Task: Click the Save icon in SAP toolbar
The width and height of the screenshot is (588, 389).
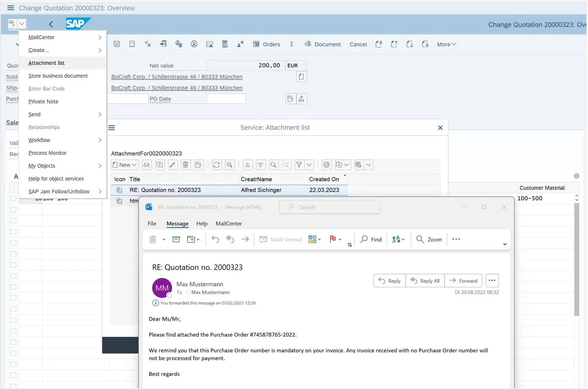Action: 117,44
